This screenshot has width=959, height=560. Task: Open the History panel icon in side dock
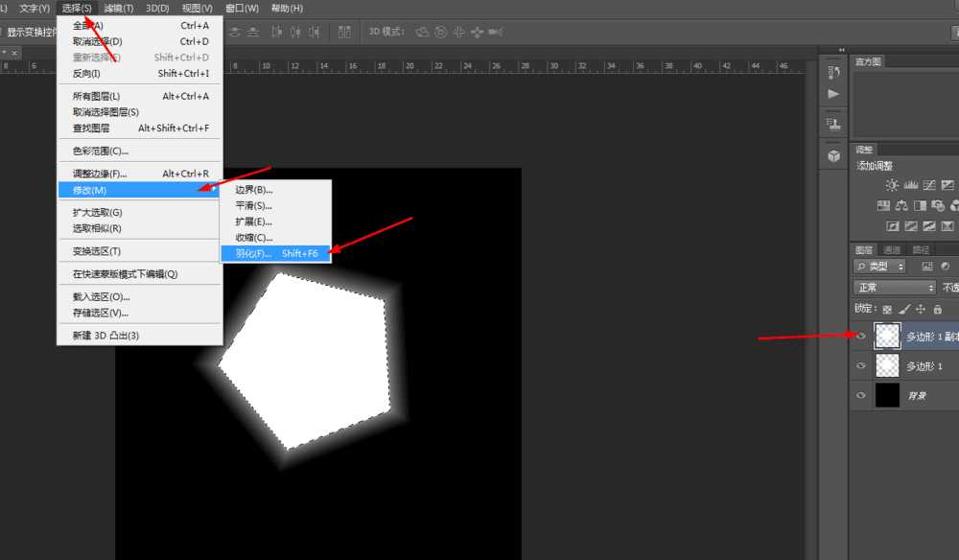click(833, 73)
